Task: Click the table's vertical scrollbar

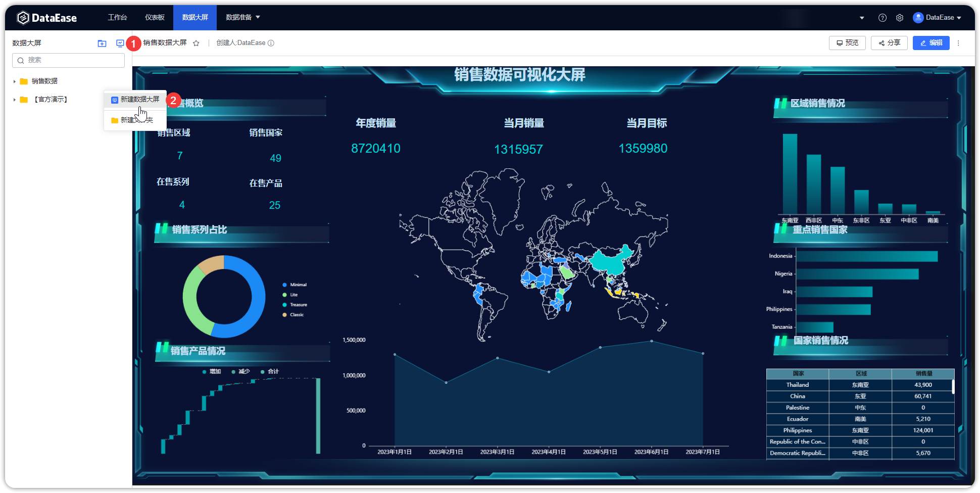Action: tap(953, 386)
